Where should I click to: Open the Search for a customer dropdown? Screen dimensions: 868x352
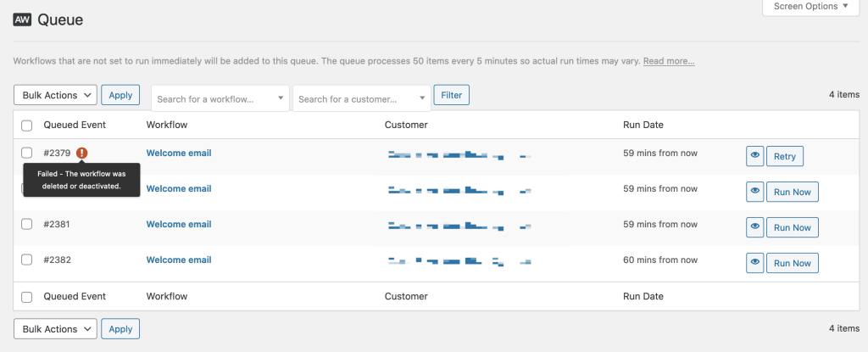pos(362,99)
